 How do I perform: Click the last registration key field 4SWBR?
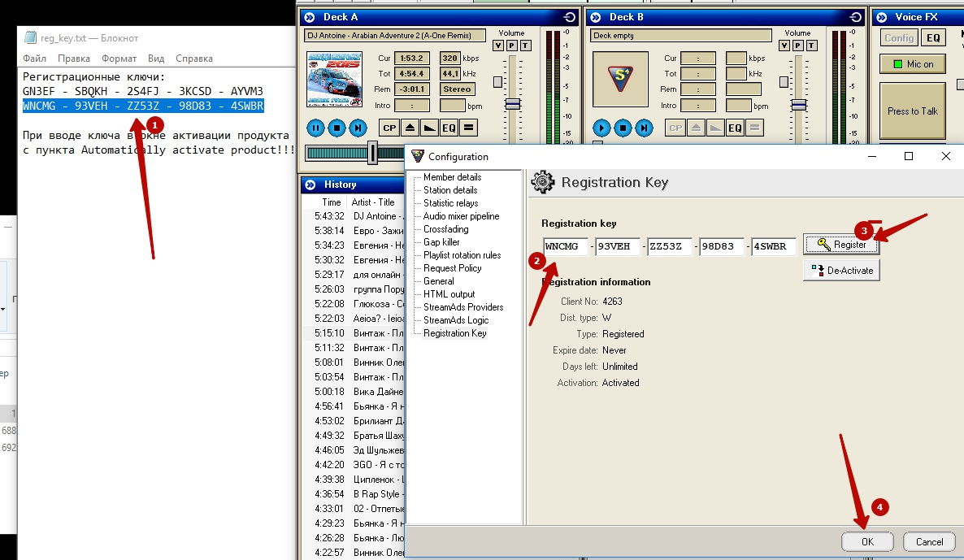point(774,246)
